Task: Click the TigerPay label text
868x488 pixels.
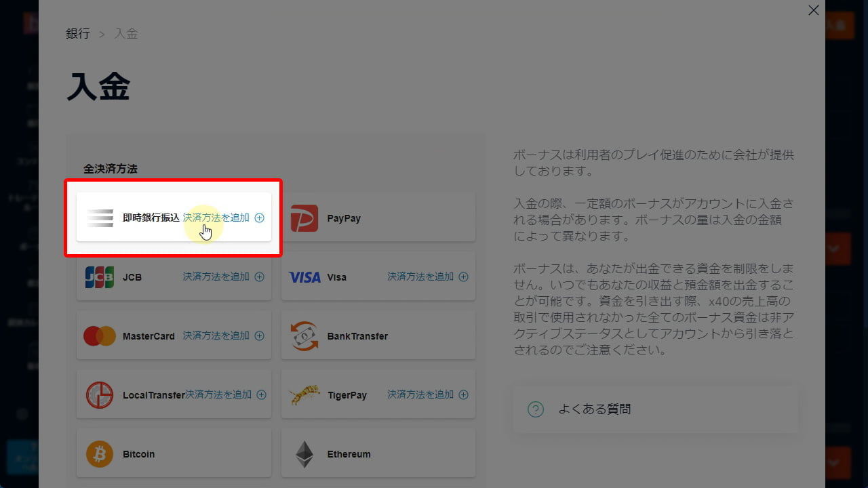Action: (347, 395)
